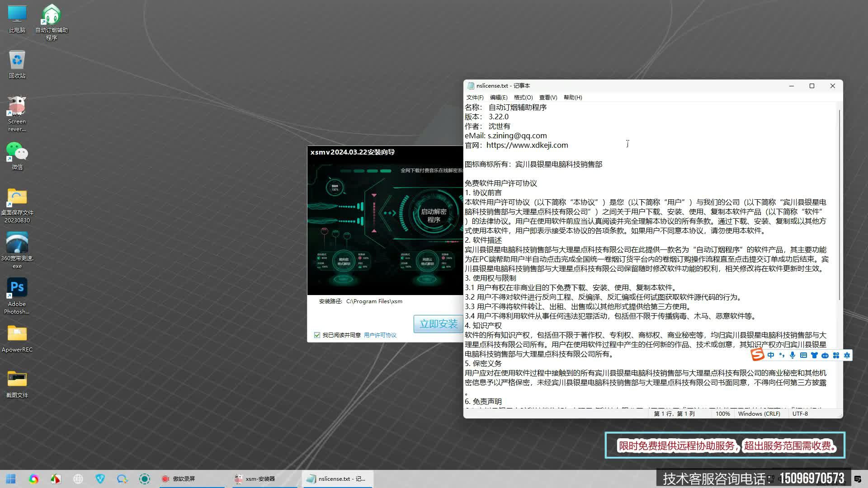Expand the 帮助(H) menu
This screenshot has height=488, width=868.
coord(573,97)
